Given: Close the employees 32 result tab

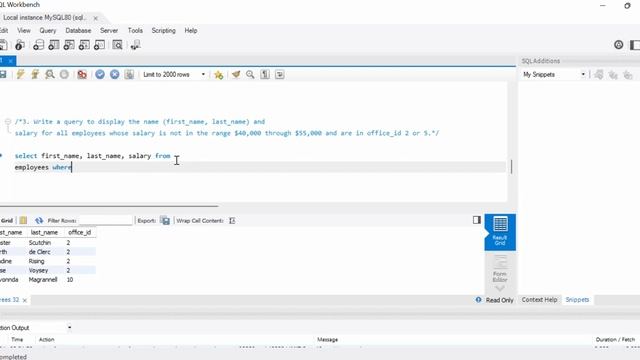Looking at the screenshot, I should coord(24,300).
